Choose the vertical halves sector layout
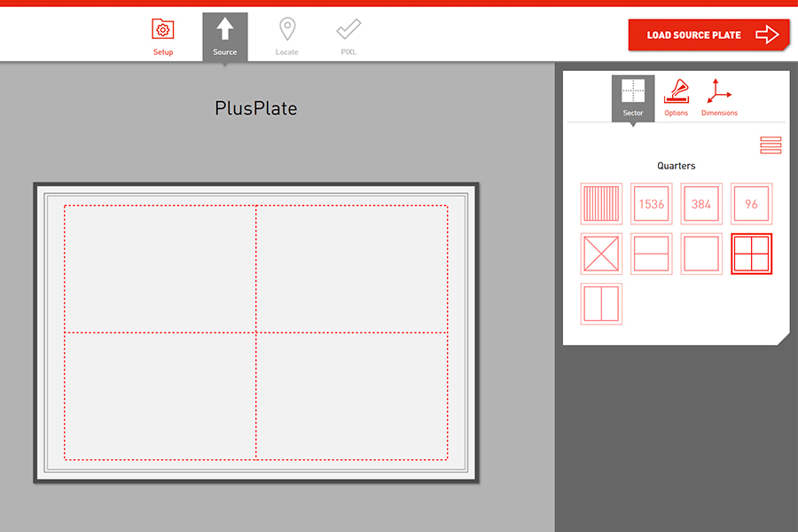This screenshot has height=532, width=798. 601,304
